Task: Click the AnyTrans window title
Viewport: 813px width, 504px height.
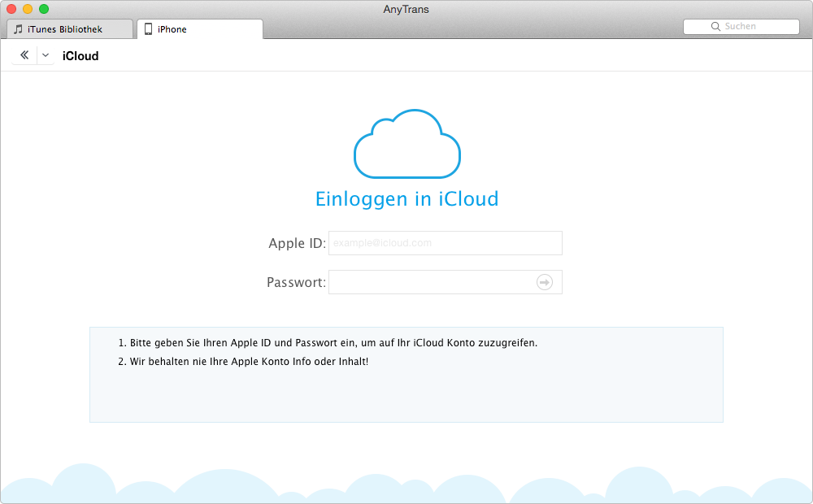Action: pos(406,9)
